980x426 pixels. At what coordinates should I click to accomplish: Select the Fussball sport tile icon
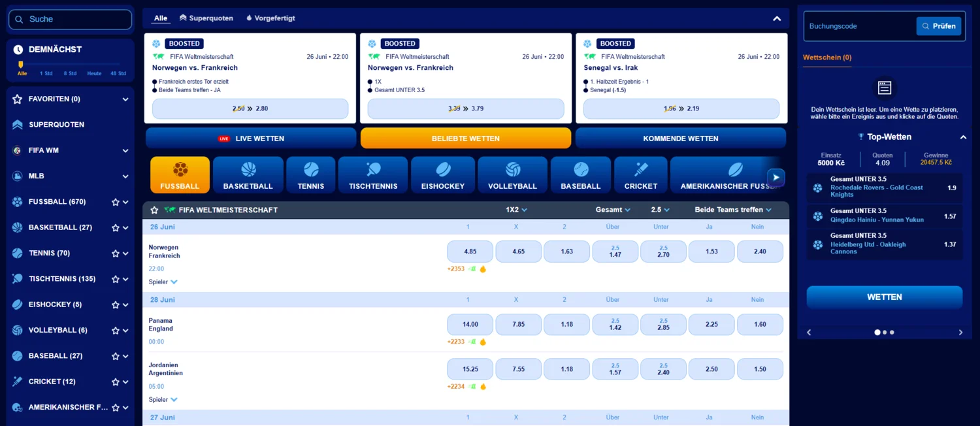click(180, 170)
